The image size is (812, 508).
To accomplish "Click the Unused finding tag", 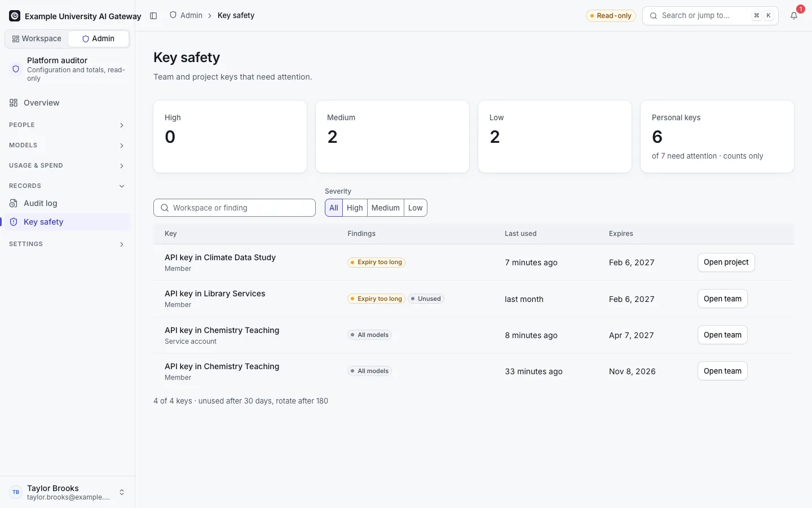I will (426, 299).
